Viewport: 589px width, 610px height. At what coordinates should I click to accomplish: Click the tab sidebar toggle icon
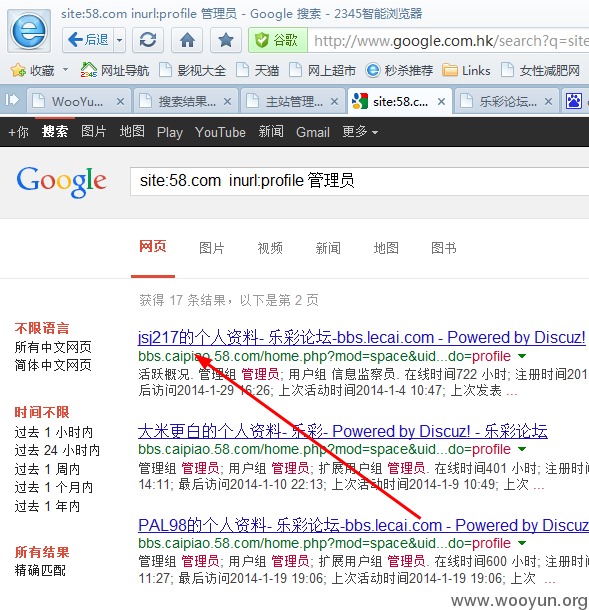12,100
